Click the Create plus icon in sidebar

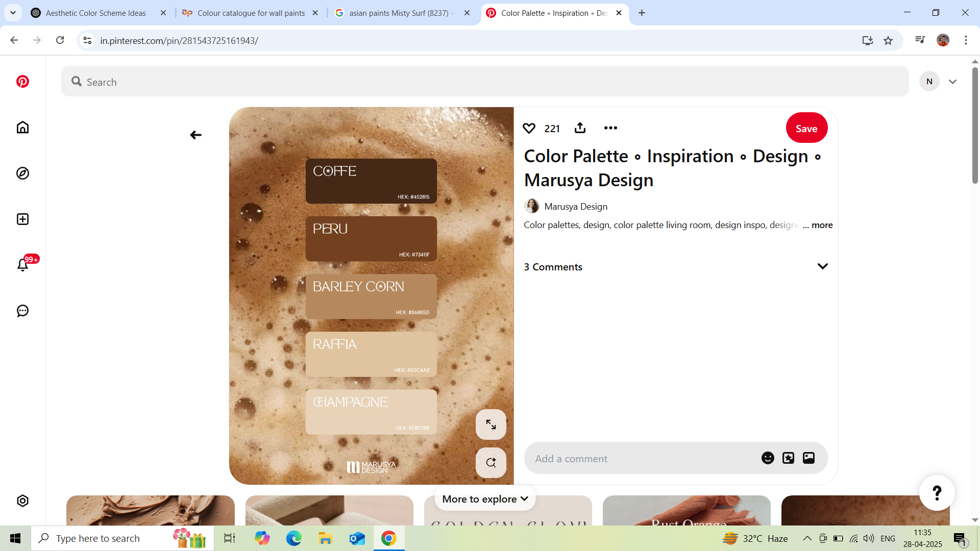coord(22,219)
